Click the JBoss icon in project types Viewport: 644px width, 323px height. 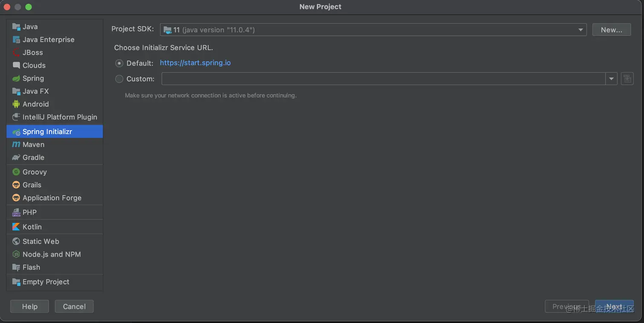16,52
